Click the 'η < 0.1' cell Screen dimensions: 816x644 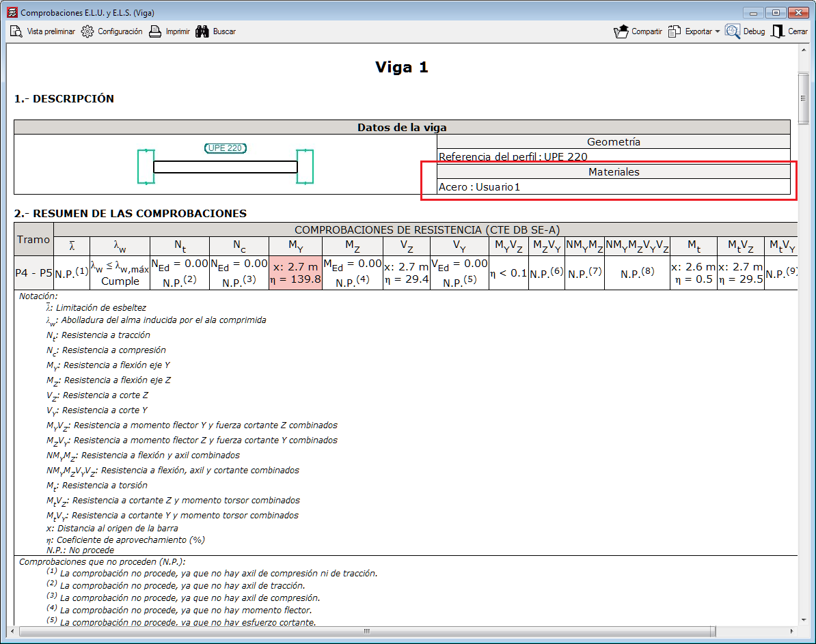coord(508,273)
